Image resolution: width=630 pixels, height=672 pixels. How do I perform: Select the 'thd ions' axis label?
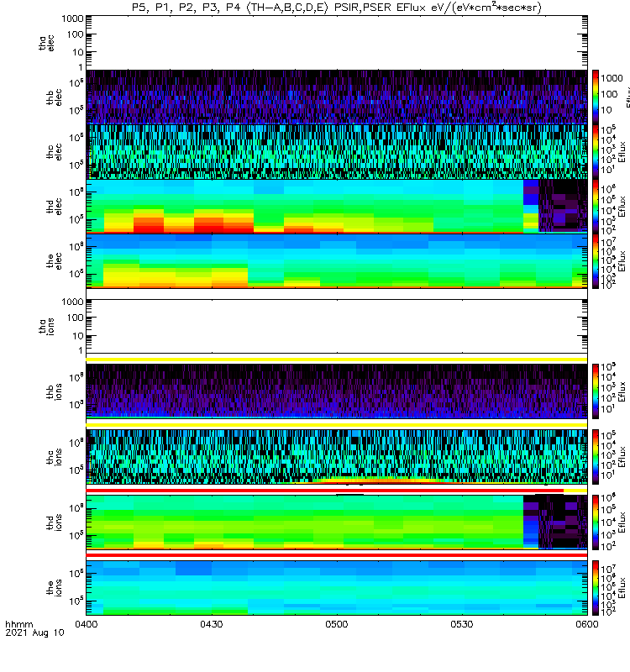click(54, 522)
